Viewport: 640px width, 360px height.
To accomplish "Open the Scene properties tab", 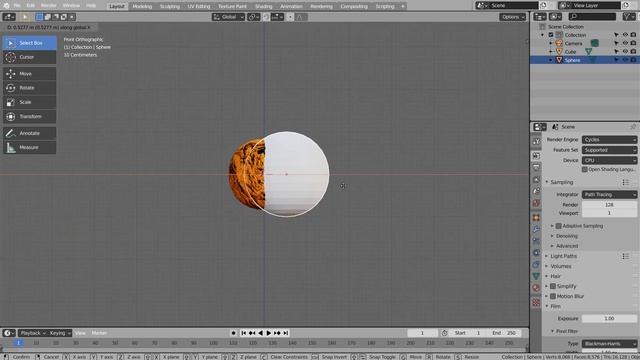I will coord(536,191).
